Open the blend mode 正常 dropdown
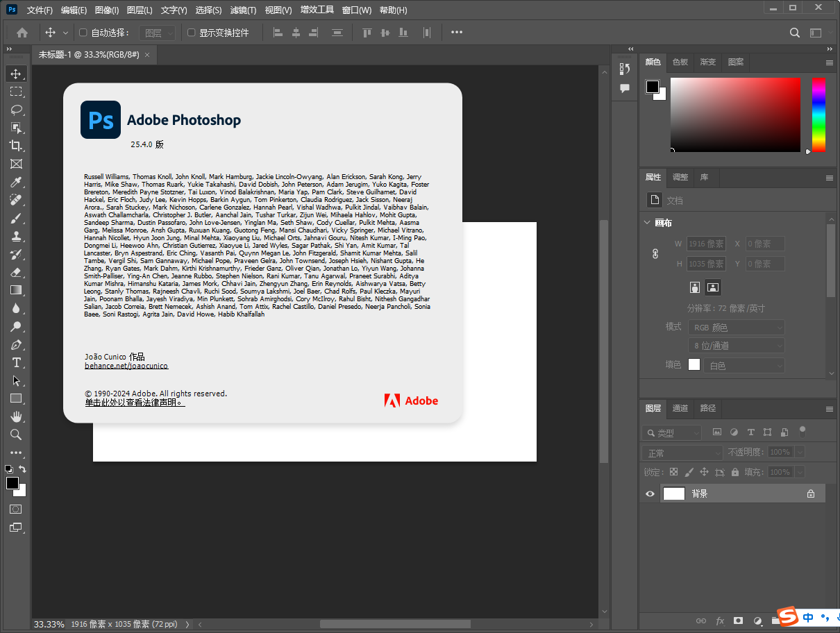Screen dimensions: 840x633 click(x=681, y=451)
